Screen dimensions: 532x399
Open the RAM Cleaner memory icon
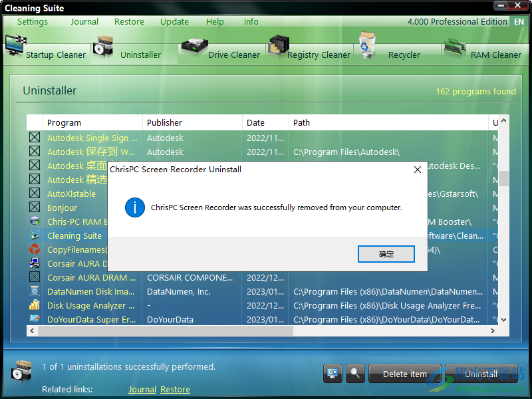455,47
